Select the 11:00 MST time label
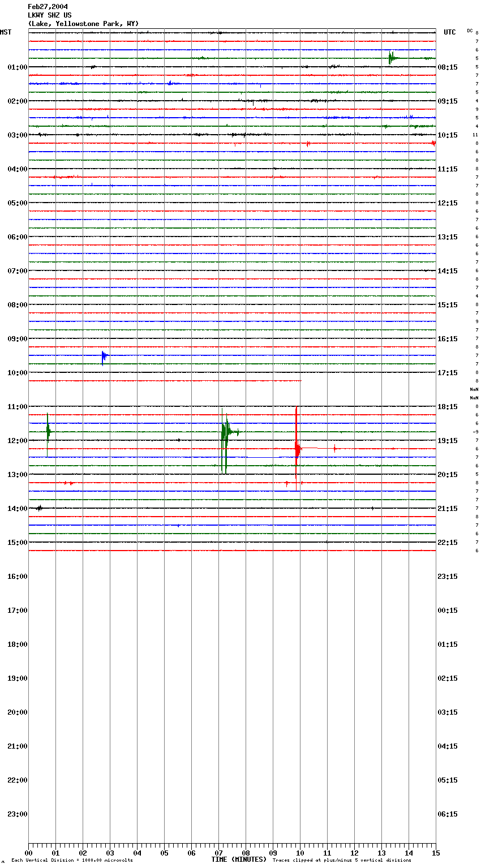Viewport: 481px width, 868px height. (18, 407)
